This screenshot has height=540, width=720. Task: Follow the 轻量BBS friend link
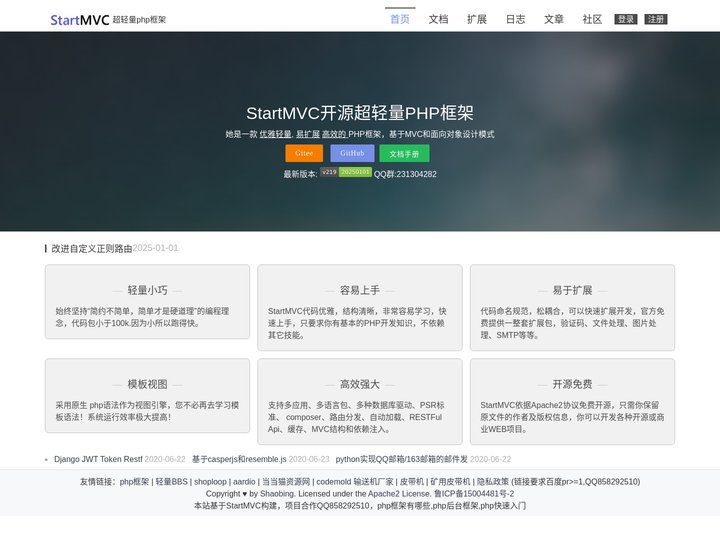point(172,482)
